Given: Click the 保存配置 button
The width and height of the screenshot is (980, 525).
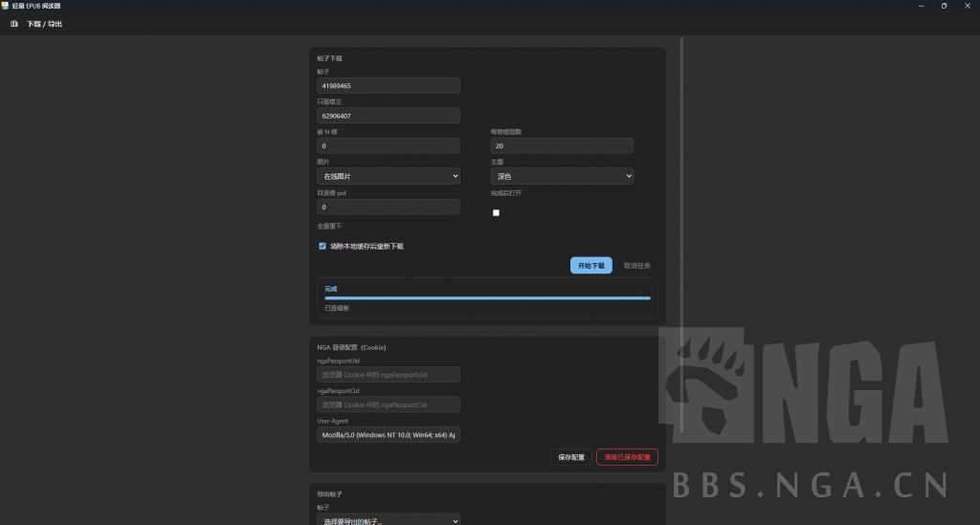Looking at the screenshot, I should [570, 457].
